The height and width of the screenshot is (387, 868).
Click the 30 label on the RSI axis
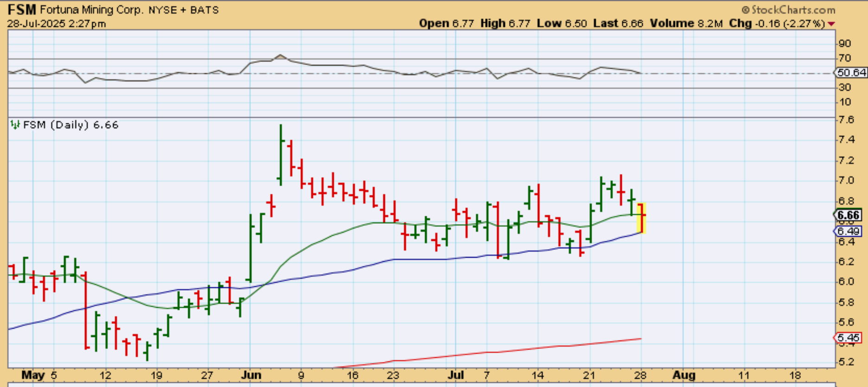click(x=845, y=87)
